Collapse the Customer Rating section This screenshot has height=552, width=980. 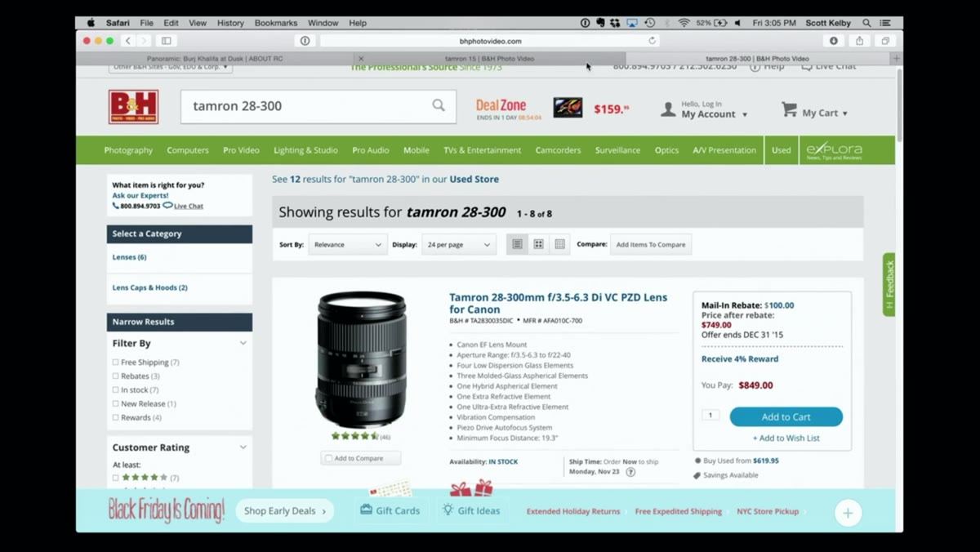(243, 447)
